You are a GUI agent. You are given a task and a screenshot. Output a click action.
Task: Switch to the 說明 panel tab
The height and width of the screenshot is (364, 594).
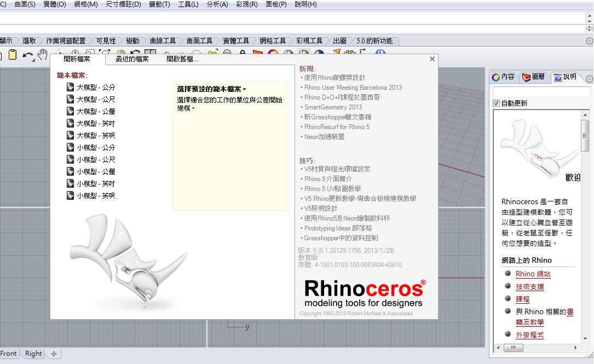pyautogui.click(x=565, y=77)
